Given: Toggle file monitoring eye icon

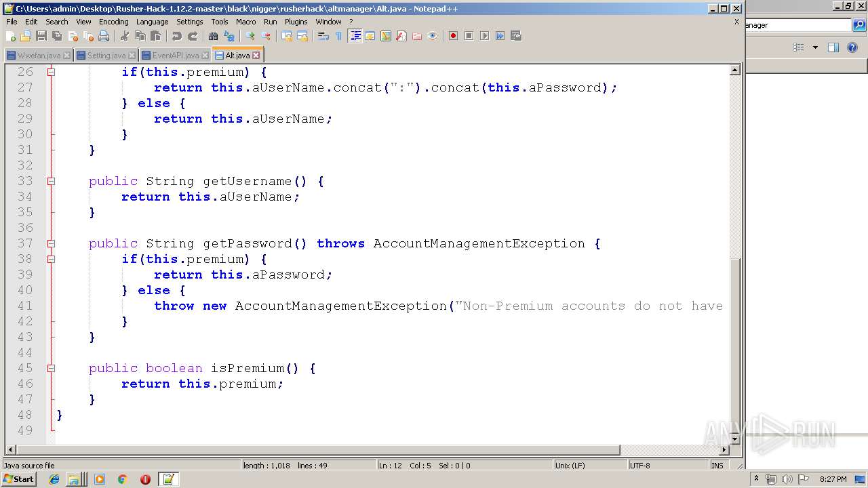Looking at the screenshot, I should click(x=433, y=36).
